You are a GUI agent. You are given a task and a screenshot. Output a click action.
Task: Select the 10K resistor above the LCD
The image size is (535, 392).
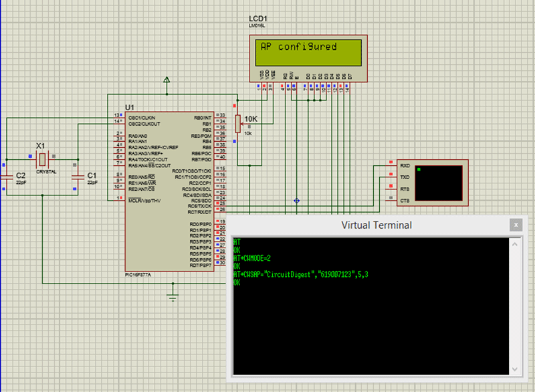click(238, 124)
